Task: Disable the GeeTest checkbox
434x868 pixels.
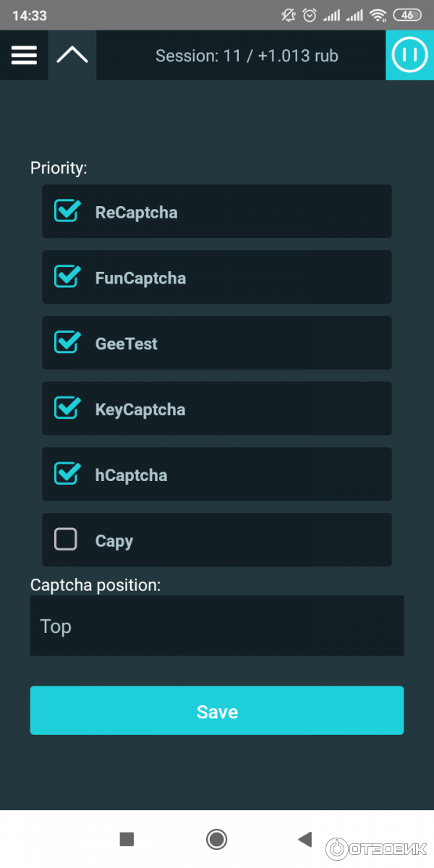Action: tap(67, 343)
